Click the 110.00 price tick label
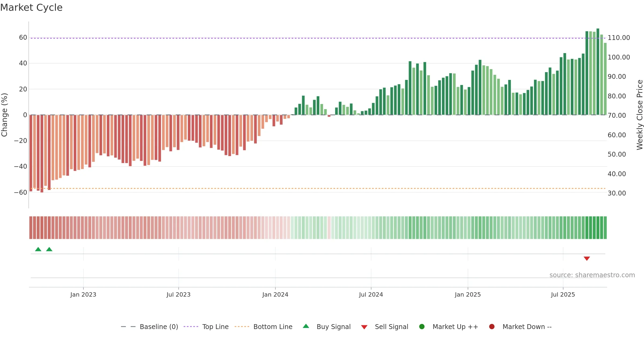Screen dimensions: 644x362 tap(619, 38)
